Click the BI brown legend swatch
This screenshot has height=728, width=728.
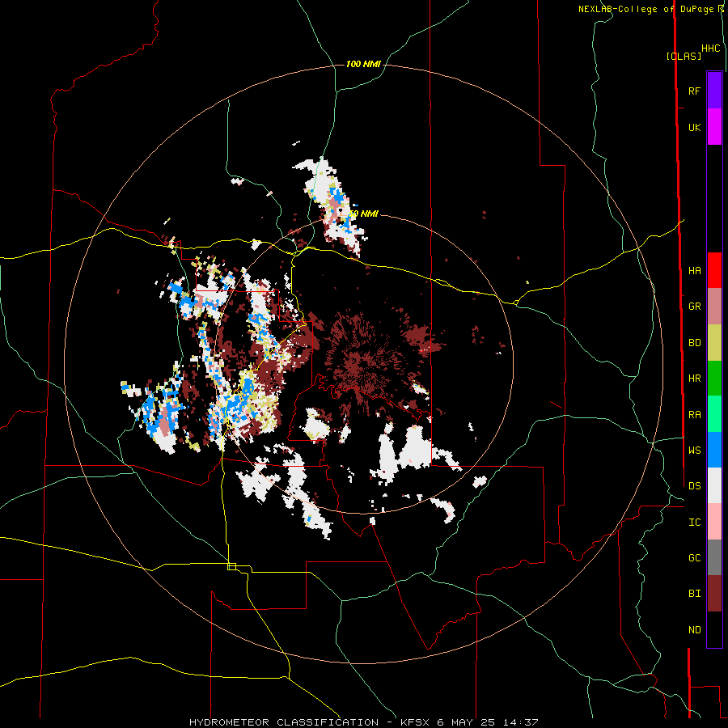pos(714,594)
